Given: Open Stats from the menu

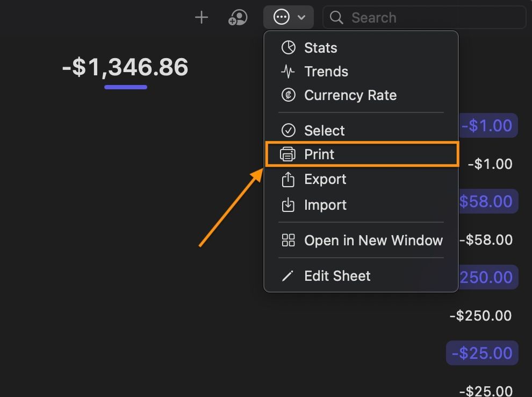Looking at the screenshot, I should [320, 48].
